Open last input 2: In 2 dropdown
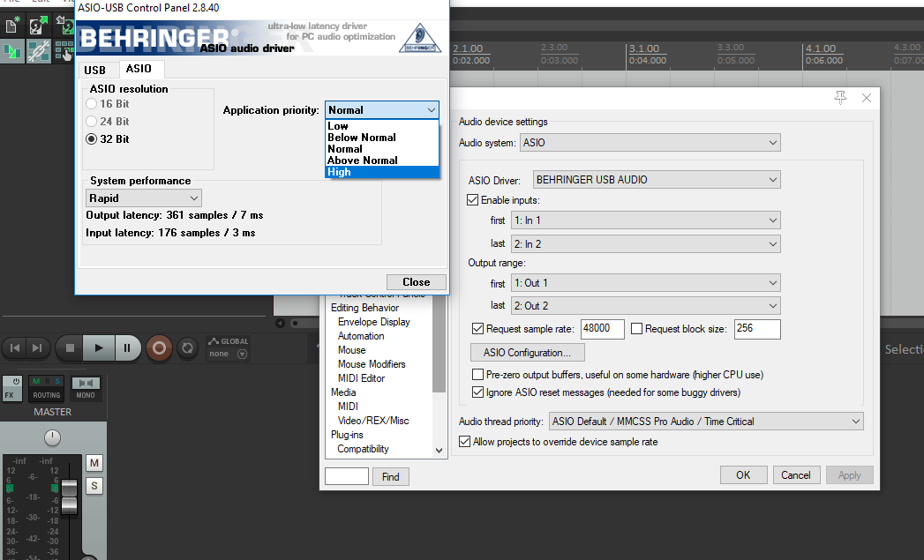Image resolution: width=924 pixels, height=560 pixels. point(646,243)
